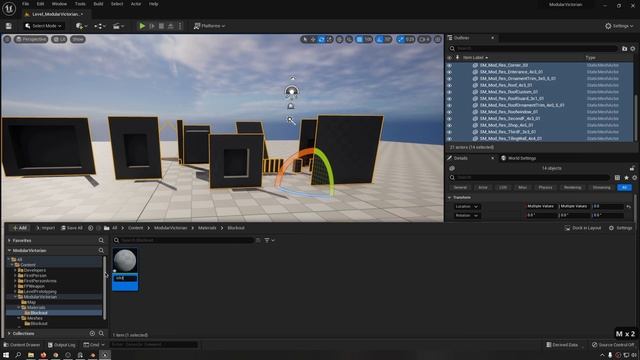Click the Perspective view mode button
The width and height of the screenshot is (640, 360).
[31, 39]
